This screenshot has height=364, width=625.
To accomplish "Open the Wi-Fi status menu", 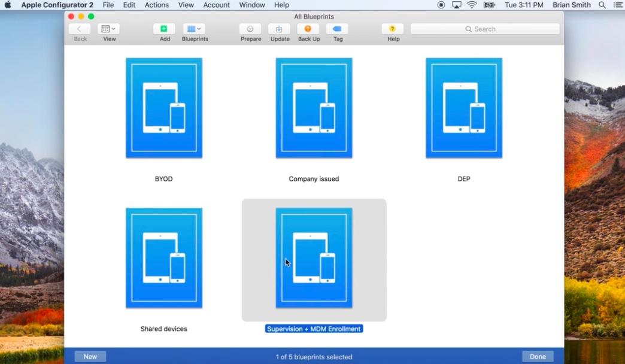I will (x=472, y=5).
